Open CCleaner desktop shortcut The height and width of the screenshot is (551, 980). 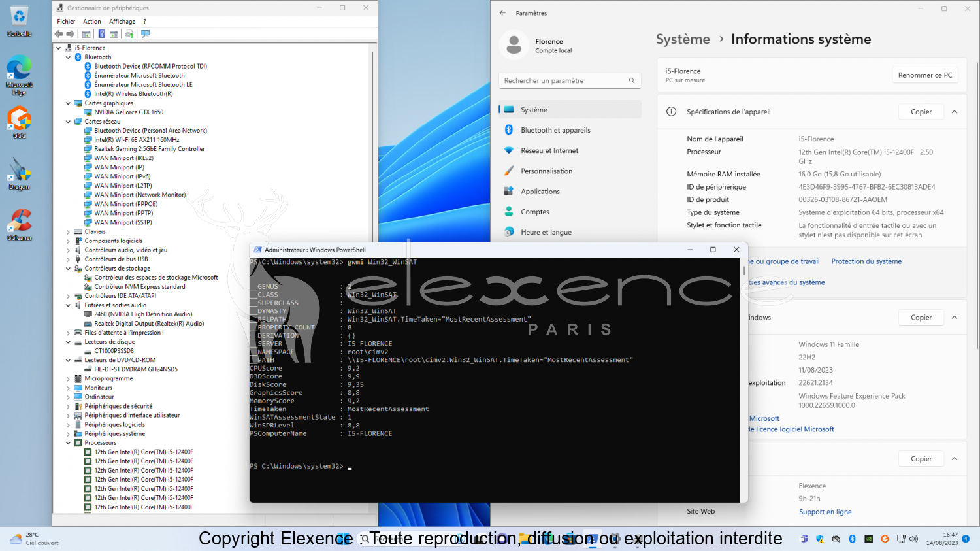pos(19,225)
